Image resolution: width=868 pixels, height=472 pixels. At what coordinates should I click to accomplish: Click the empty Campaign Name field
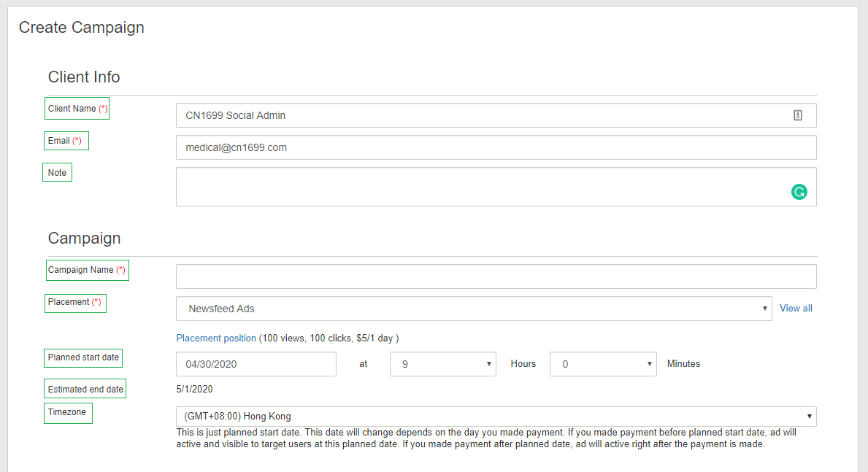point(496,276)
